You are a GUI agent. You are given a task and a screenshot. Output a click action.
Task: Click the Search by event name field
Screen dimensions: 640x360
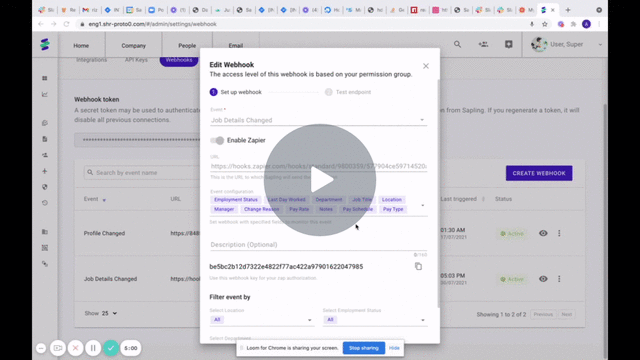(x=142, y=173)
